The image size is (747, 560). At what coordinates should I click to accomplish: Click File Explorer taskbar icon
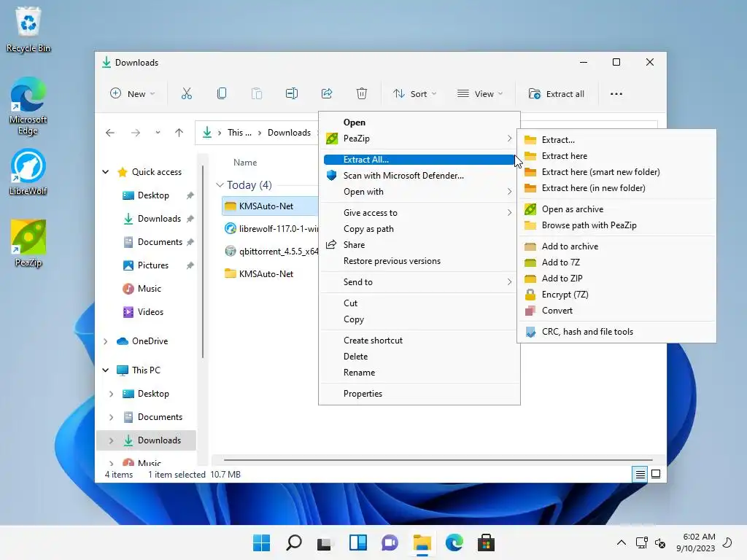[x=422, y=542]
